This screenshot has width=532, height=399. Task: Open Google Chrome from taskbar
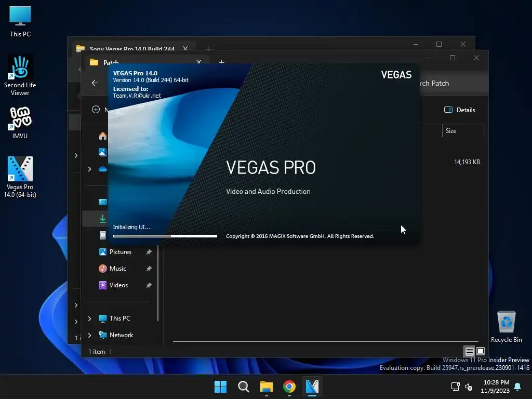(x=289, y=387)
